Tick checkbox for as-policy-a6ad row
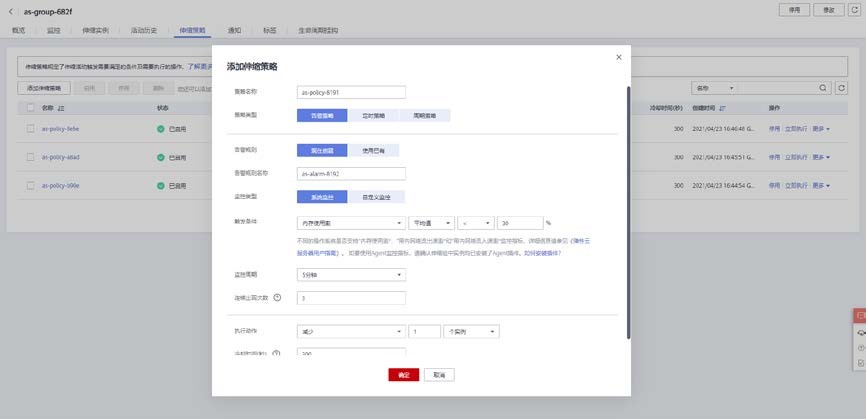This screenshot has height=419, width=866. [31, 157]
